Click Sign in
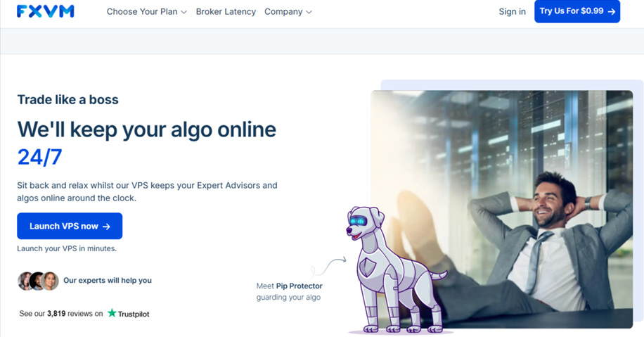Viewport: 644px width, 337px height. [x=512, y=11]
